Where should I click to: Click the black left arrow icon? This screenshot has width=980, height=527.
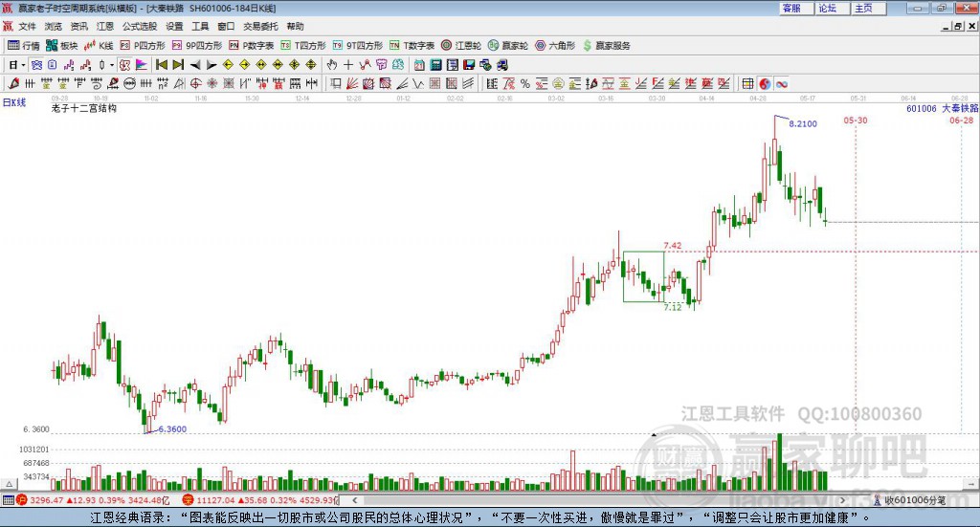[x=195, y=65]
